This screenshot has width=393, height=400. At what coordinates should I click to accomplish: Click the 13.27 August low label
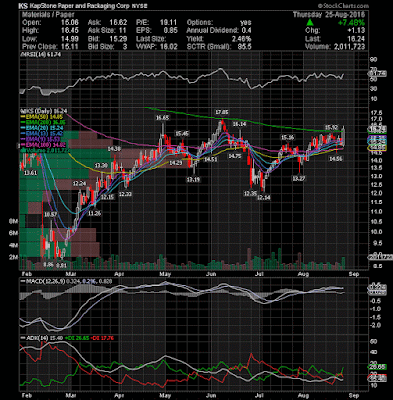click(x=299, y=179)
